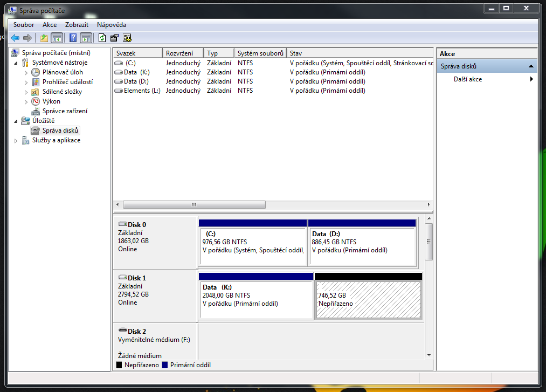Collapse the Systémové nástroje tree node
This screenshot has width=546, height=392.
[16, 63]
